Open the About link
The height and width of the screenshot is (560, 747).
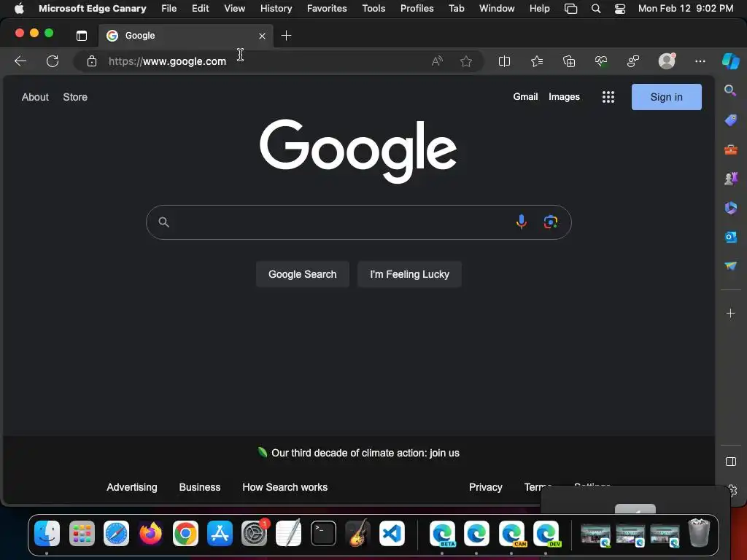[35, 97]
